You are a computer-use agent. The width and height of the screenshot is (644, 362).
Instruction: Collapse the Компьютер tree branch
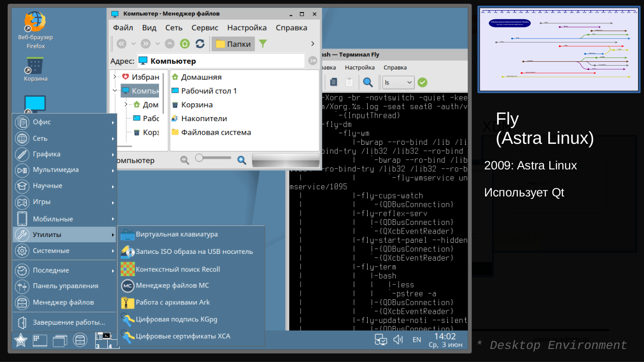(115, 90)
